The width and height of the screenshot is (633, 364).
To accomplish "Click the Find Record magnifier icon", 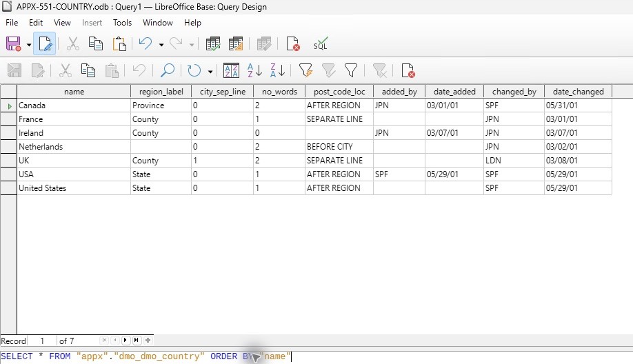I will (x=167, y=70).
